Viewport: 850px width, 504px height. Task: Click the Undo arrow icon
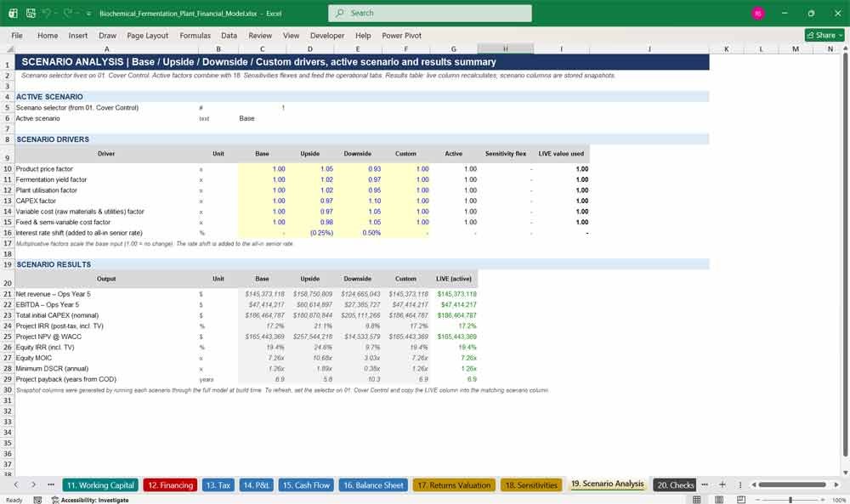point(48,13)
